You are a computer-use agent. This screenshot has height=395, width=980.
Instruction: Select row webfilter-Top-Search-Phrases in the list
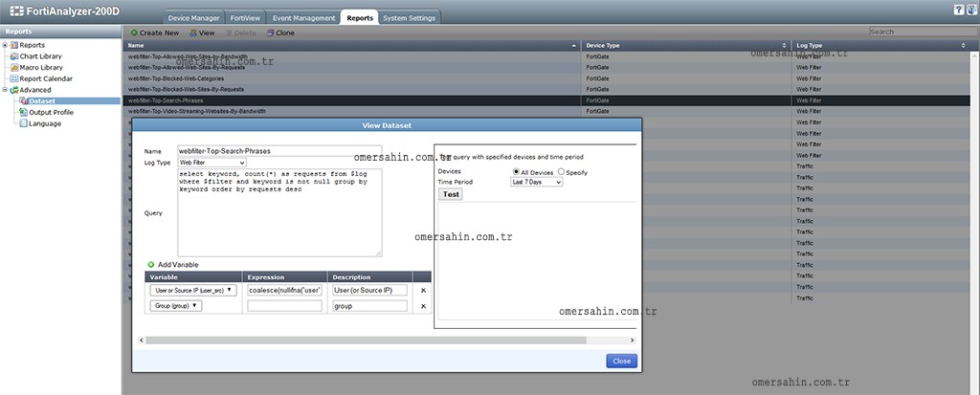[546, 100]
